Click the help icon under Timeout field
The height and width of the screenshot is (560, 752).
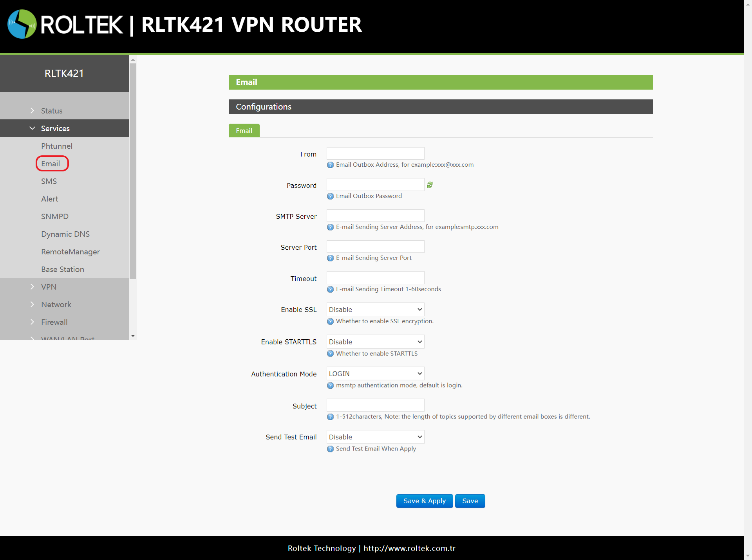(330, 289)
